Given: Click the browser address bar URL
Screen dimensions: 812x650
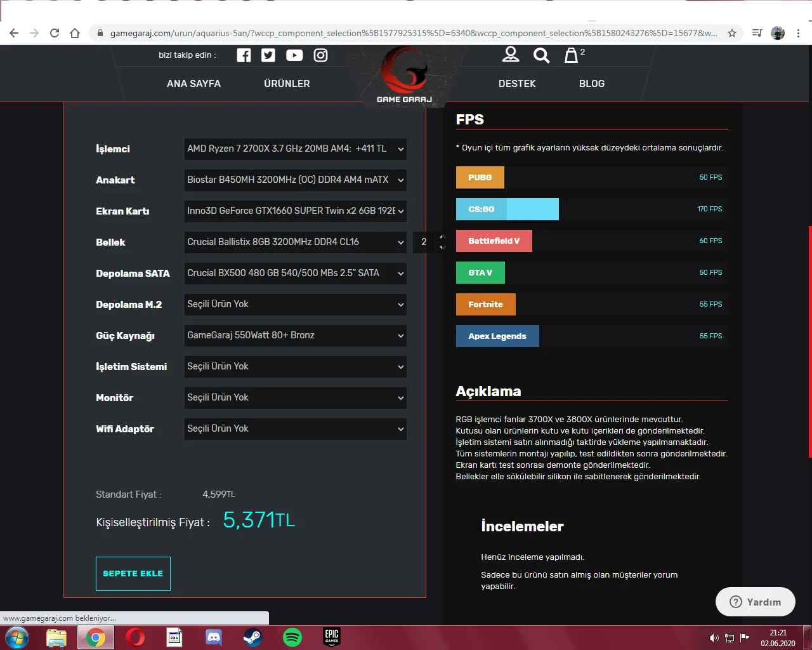Looking at the screenshot, I should 414,33.
